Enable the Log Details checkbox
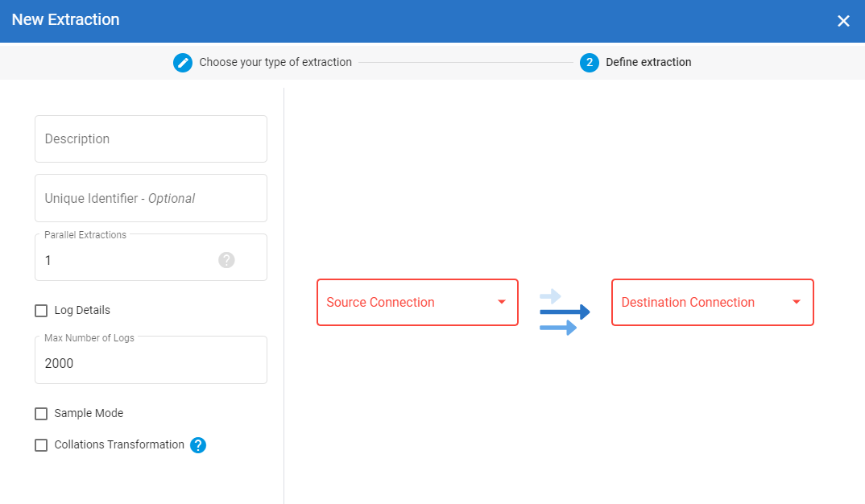Image resolution: width=865 pixels, height=504 pixels. pos(41,311)
